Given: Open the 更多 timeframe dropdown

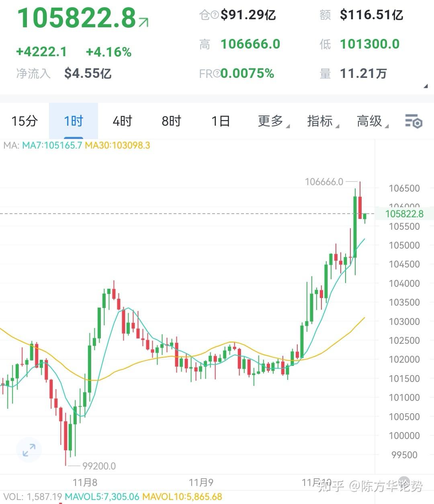Looking at the screenshot, I should [270, 121].
